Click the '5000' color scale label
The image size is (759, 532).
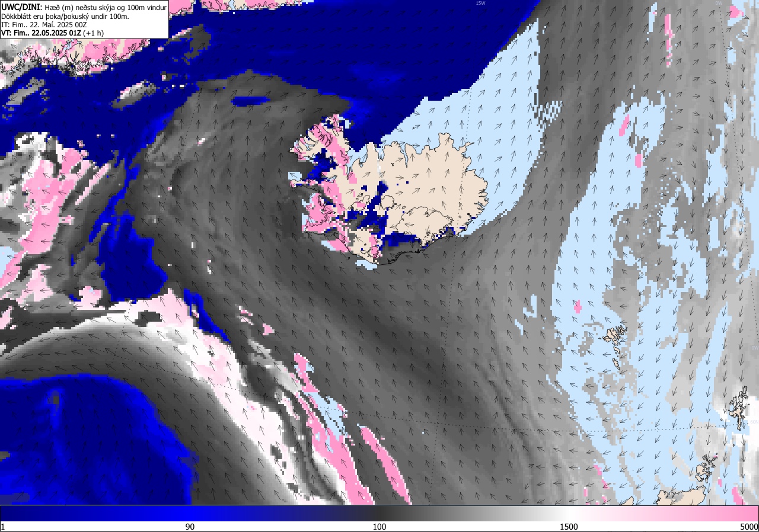[749, 527]
